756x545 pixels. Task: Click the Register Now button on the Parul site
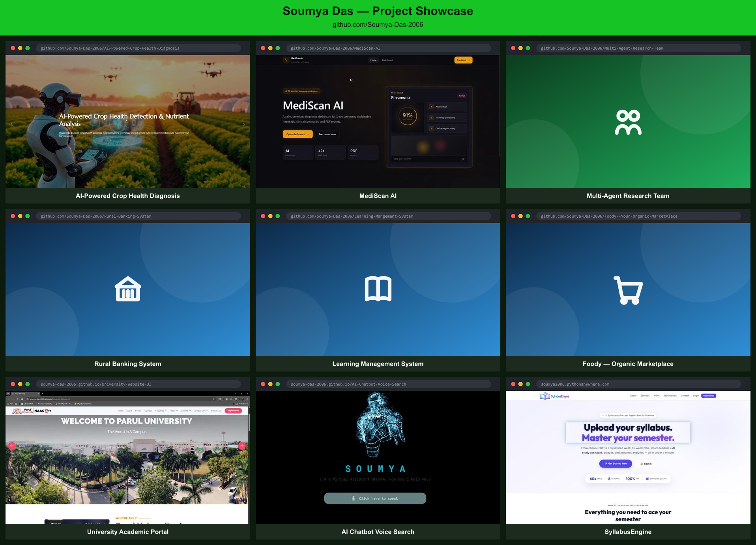[x=233, y=411]
